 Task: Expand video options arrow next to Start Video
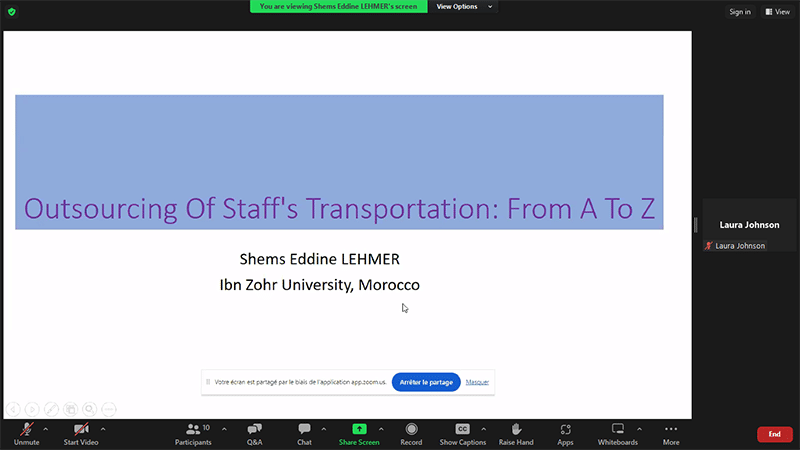pos(103,428)
